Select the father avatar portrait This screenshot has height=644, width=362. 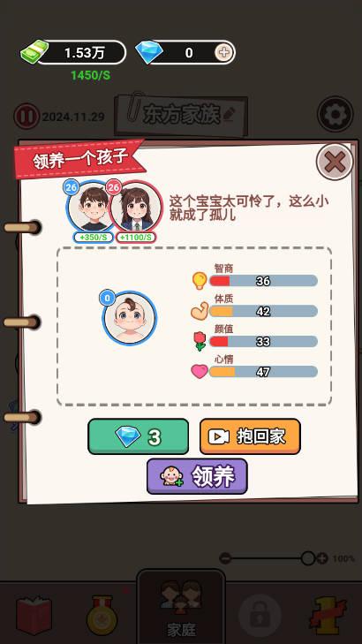(91, 207)
